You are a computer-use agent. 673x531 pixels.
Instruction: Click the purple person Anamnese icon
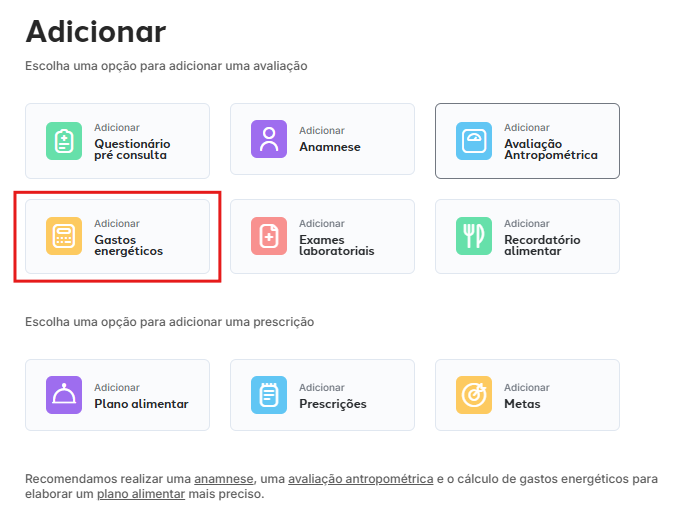click(269, 139)
